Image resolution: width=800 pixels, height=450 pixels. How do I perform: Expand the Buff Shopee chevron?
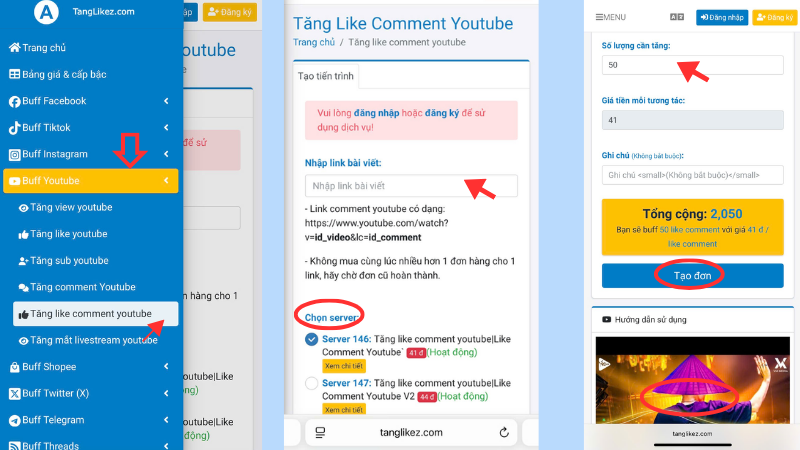tap(166, 366)
